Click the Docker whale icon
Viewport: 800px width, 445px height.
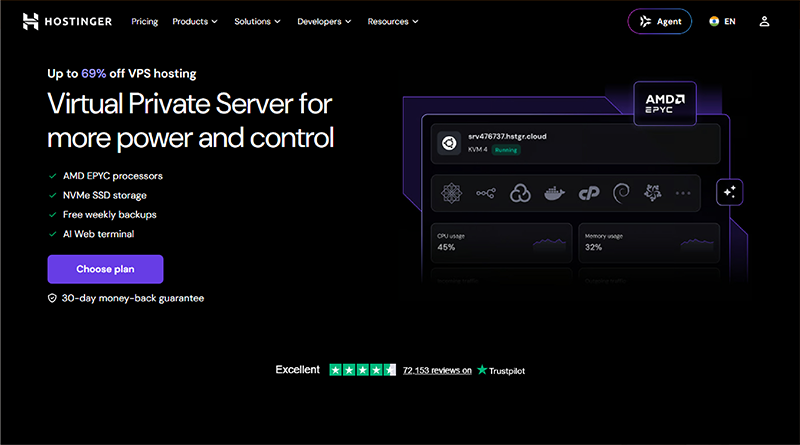pos(554,193)
